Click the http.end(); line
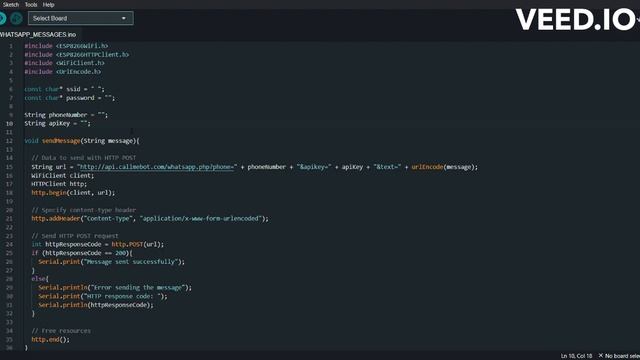Viewport: 640px width, 360px height. [x=50, y=340]
